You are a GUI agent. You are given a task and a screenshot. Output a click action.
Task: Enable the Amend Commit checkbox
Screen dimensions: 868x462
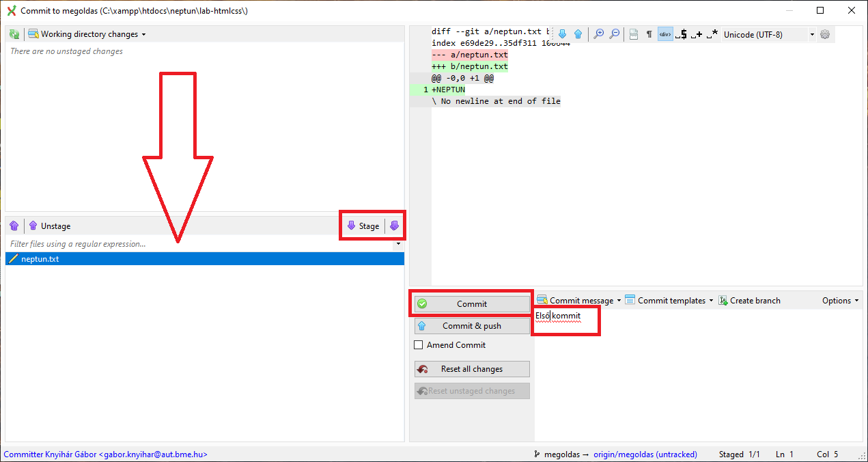(419, 345)
